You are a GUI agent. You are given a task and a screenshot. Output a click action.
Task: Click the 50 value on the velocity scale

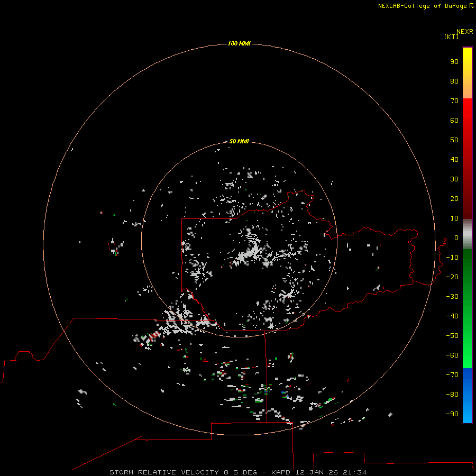coord(454,140)
